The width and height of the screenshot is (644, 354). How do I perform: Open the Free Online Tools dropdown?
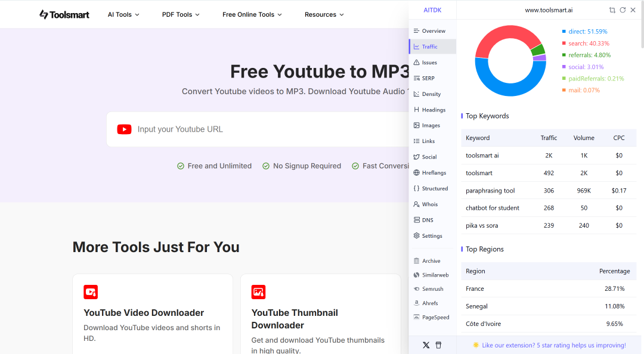tap(252, 14)
